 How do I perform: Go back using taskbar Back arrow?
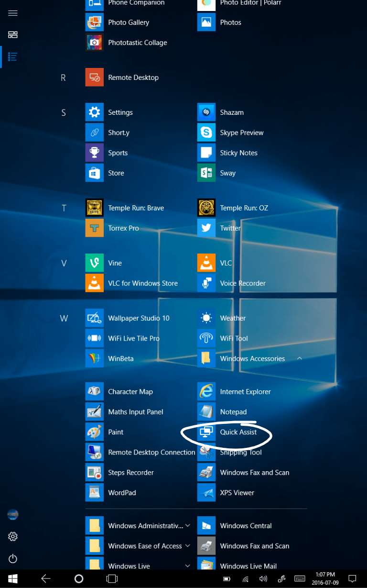[x=46, y=579]
